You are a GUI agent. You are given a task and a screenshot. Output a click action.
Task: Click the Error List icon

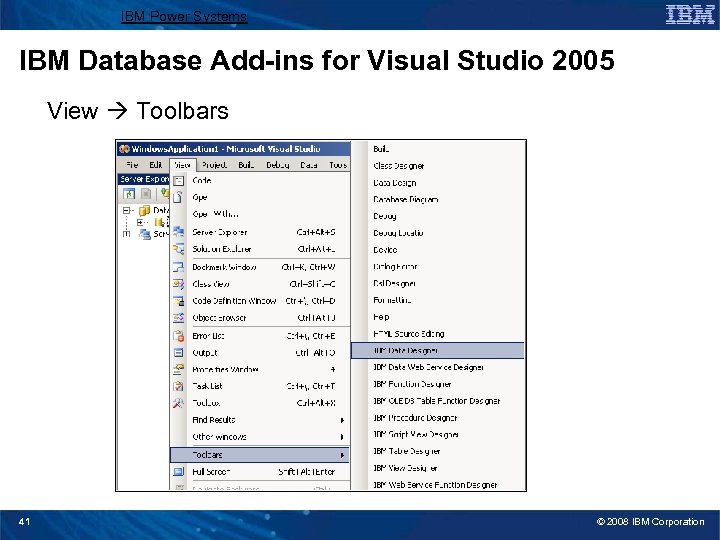pyautogui.click(x=179, y=336)
